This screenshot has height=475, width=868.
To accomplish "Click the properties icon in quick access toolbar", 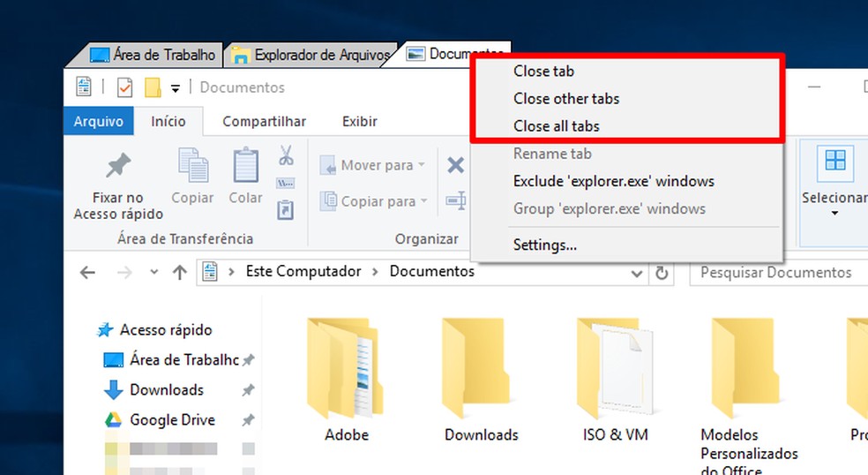I will tap(125, 87).
